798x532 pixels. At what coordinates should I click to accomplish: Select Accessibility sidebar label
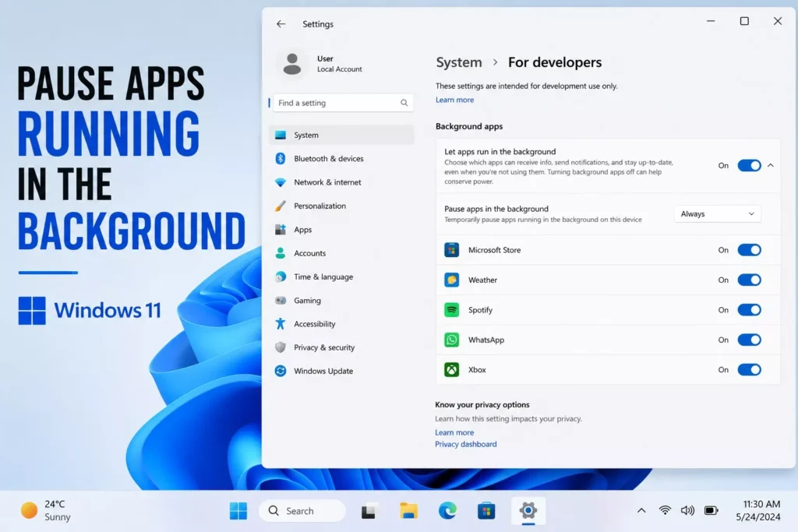[315, 323]
